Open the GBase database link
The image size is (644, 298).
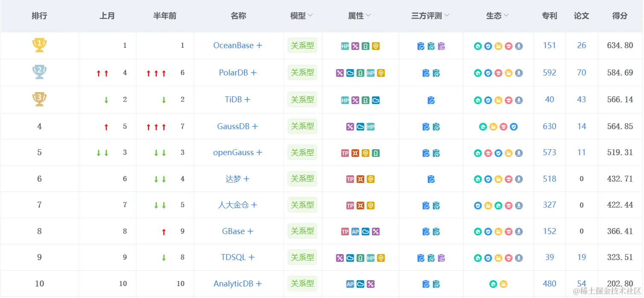(238, 231)
